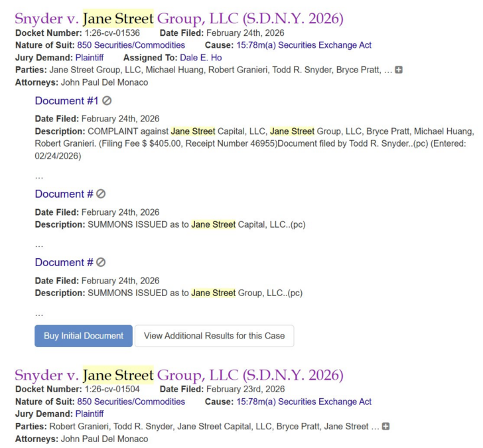The width and height of the screenshot is (483, 448).
Task: Open first Snyder v. Jane Street case title
Action: point(178,18)
